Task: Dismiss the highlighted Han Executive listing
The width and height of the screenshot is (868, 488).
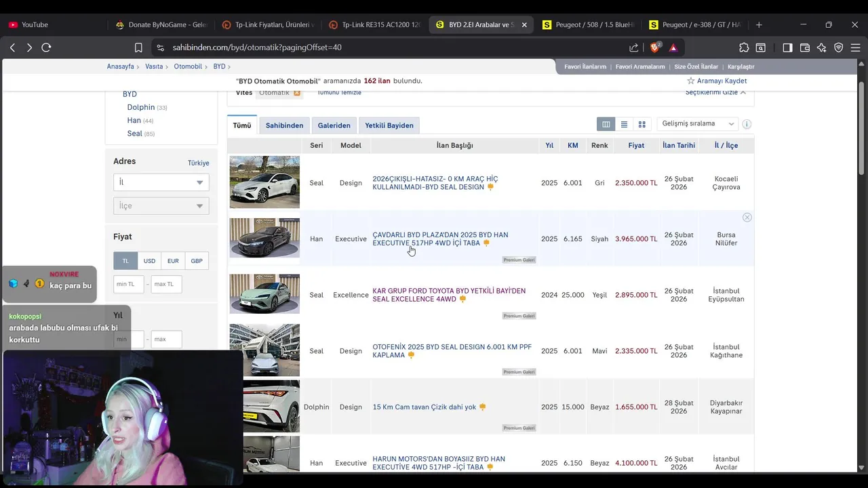Action: (747, 218)
